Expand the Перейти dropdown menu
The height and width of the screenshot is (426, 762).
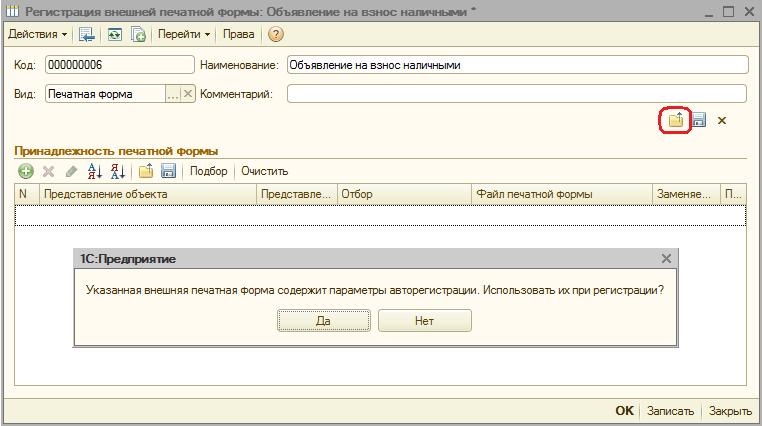point(184,34)
